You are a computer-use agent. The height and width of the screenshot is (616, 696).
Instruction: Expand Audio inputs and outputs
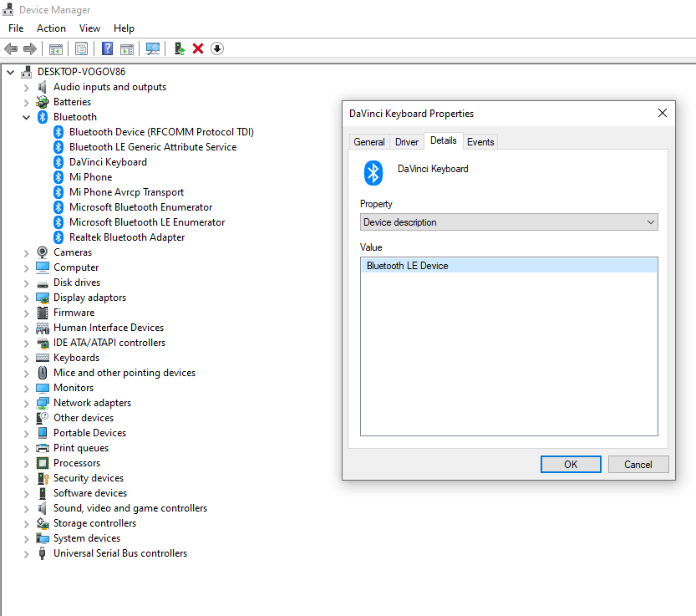click(x=26, y=88)
